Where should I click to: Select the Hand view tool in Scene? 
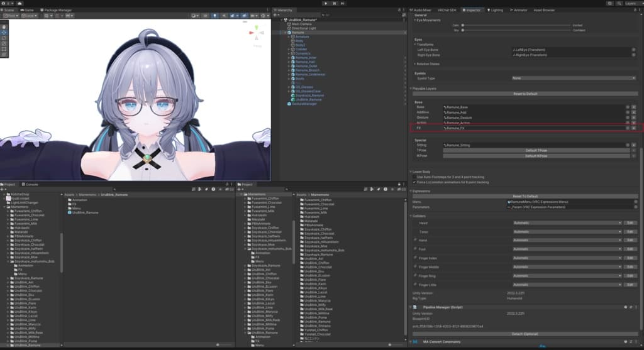tap(4, 27)
